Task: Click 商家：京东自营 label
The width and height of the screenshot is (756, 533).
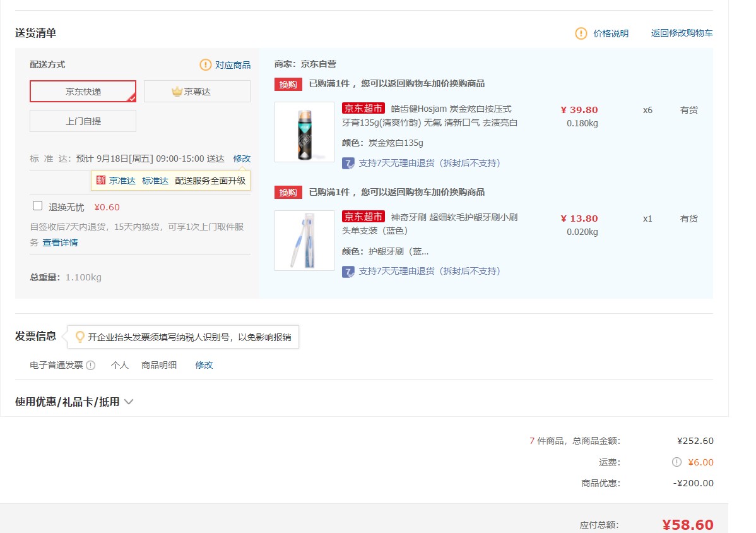Action: tap(305, 64)
